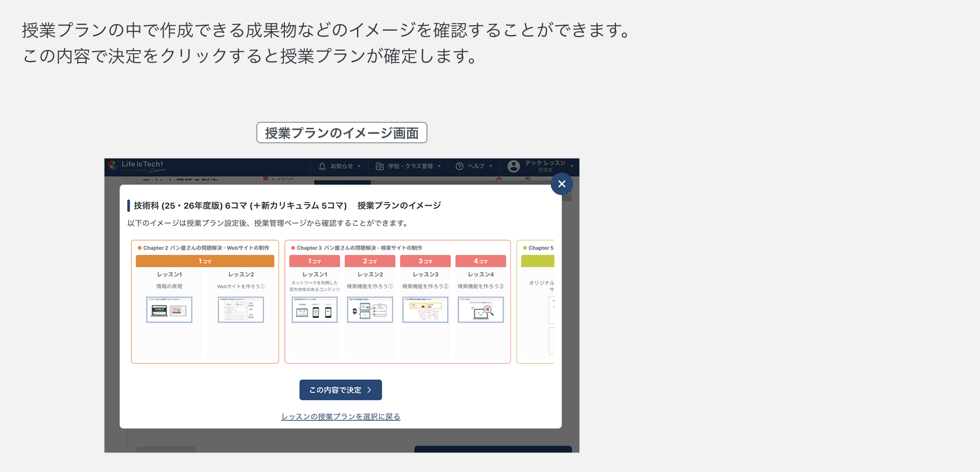Click the Life is Tech! logo
Viewport: 980px width, 472px height.
(x=137, y=166)
